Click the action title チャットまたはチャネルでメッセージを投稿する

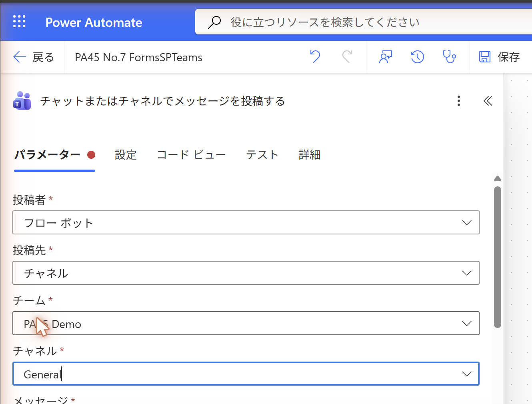[x=162, y=101]
